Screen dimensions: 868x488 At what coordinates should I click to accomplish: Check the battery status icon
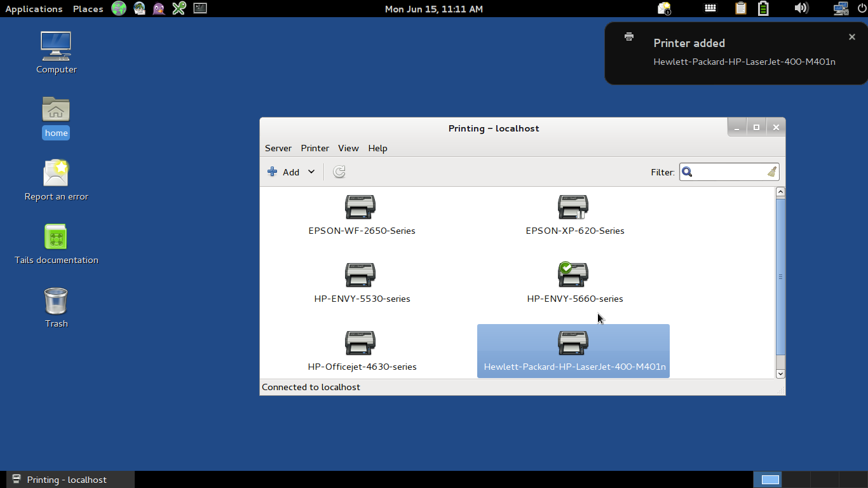click(763, 8)
